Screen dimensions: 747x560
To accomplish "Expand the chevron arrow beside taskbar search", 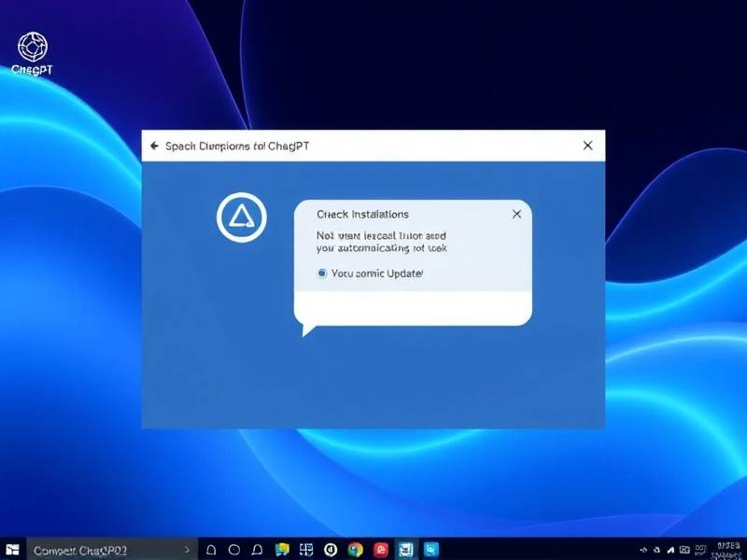I will 187,550.
